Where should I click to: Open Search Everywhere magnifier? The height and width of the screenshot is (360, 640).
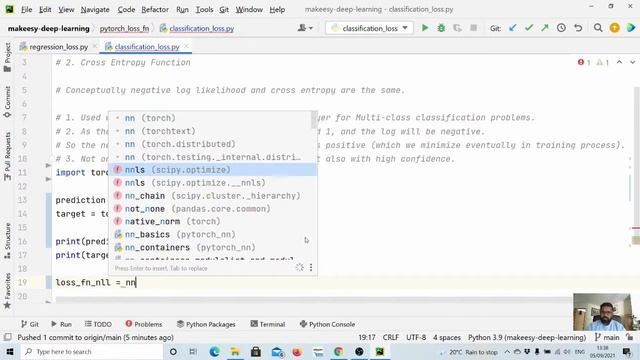coord(598,28)
